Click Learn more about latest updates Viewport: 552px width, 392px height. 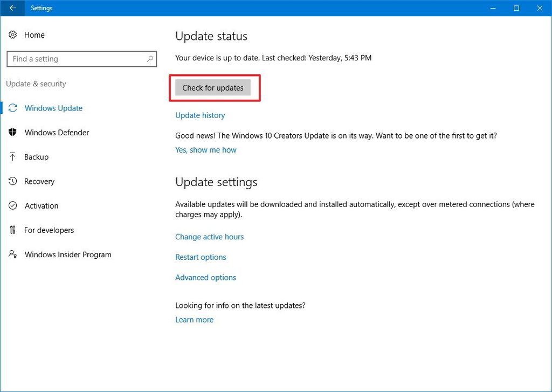[194, 319]
